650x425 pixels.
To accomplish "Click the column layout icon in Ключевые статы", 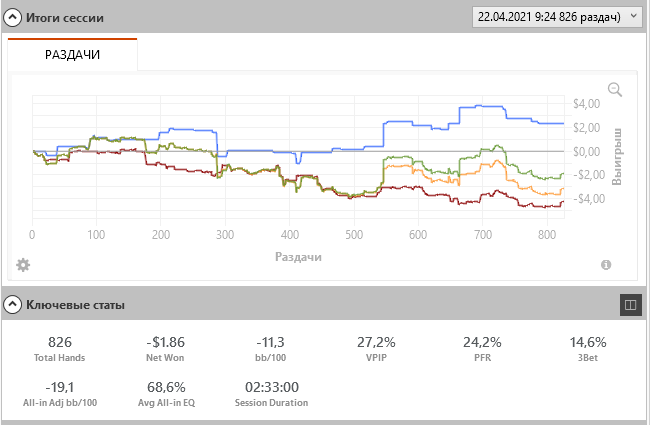I will [630, 304].
